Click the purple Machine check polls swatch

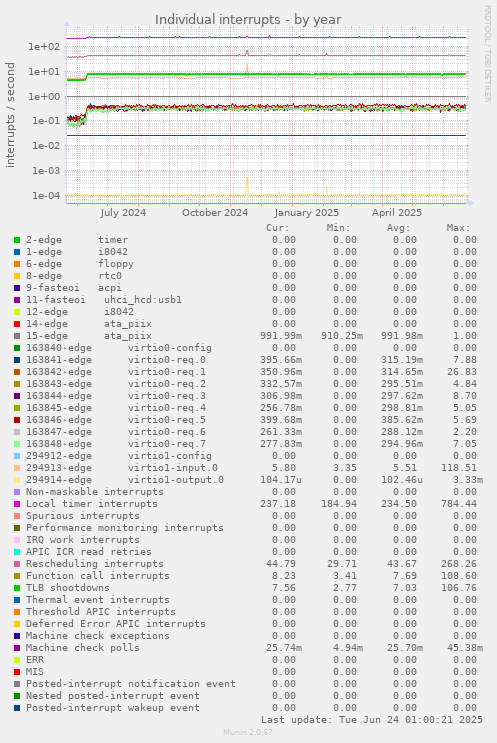[x=17, y=648]
